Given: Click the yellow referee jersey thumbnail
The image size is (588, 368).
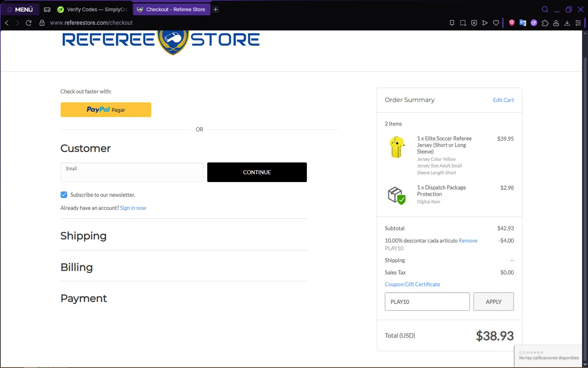Looking at the screenshot, I should click(x=397, y=147).
